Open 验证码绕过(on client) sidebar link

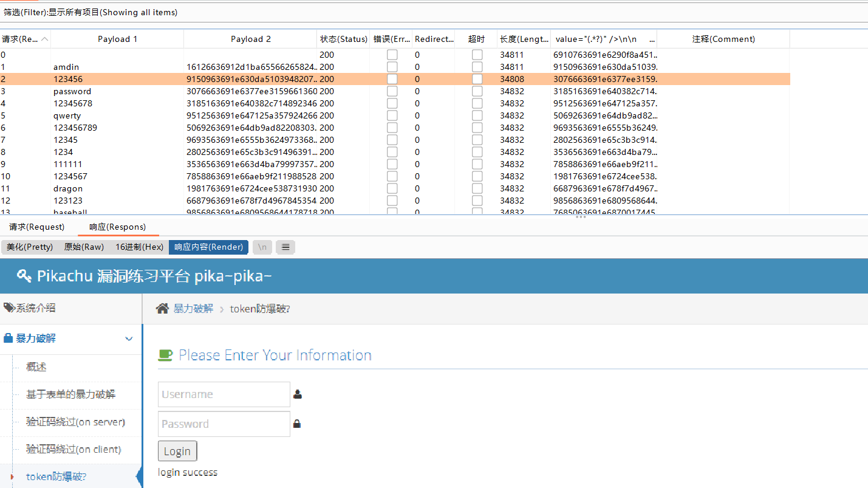(x=73, y=449)
